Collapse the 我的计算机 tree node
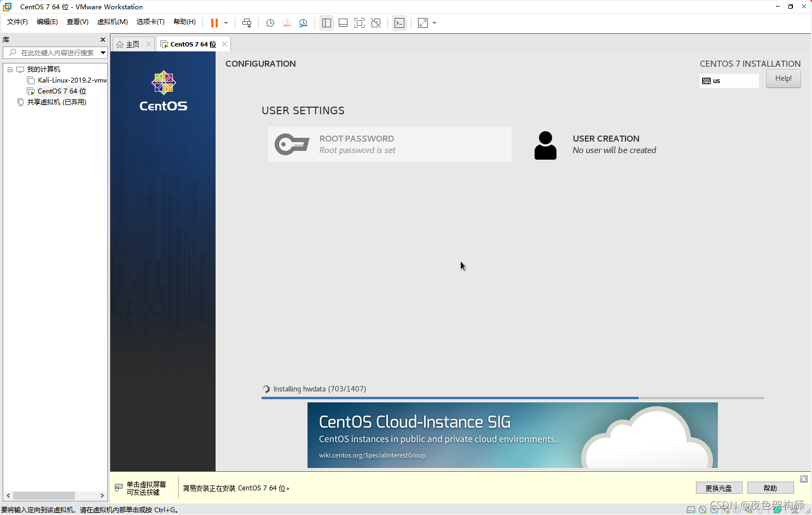Image resolution: width=812 pixels, height=515 pixels. point(10,69)
